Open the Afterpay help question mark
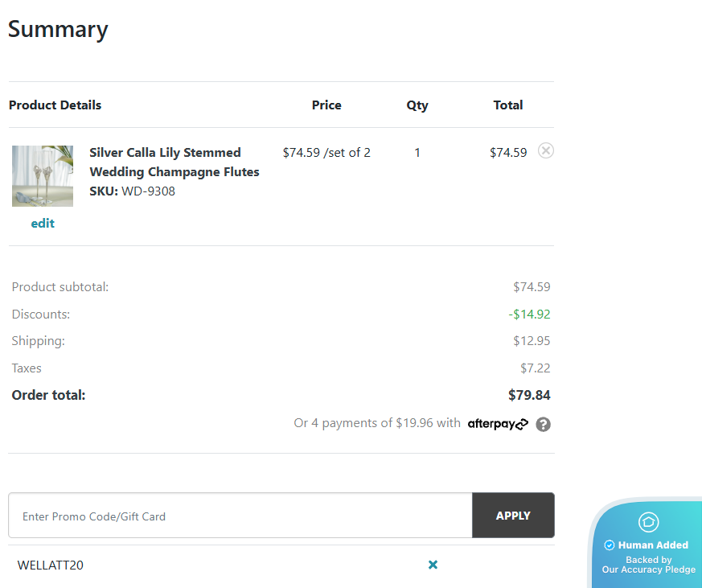 (543, 424)
